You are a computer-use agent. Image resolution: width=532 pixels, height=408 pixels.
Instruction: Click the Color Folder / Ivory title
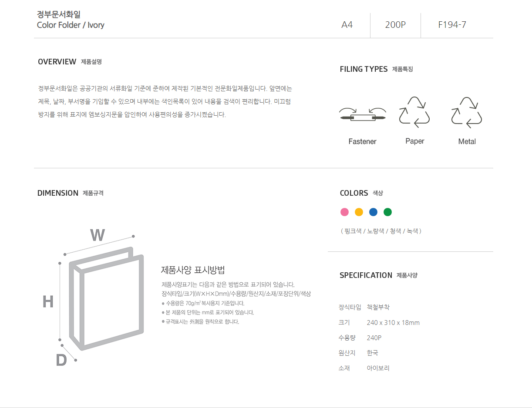point(71,25)
